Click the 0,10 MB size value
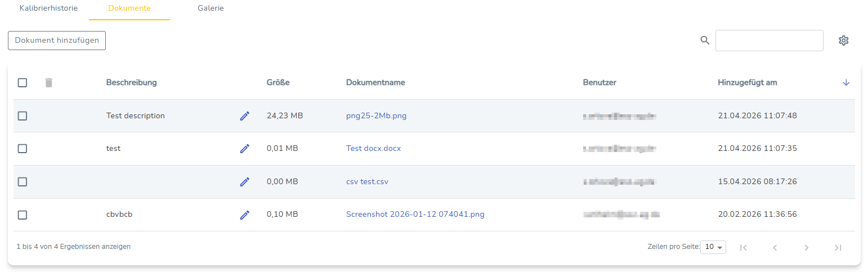This screenshot has width=868, height=272. [283, 215]
